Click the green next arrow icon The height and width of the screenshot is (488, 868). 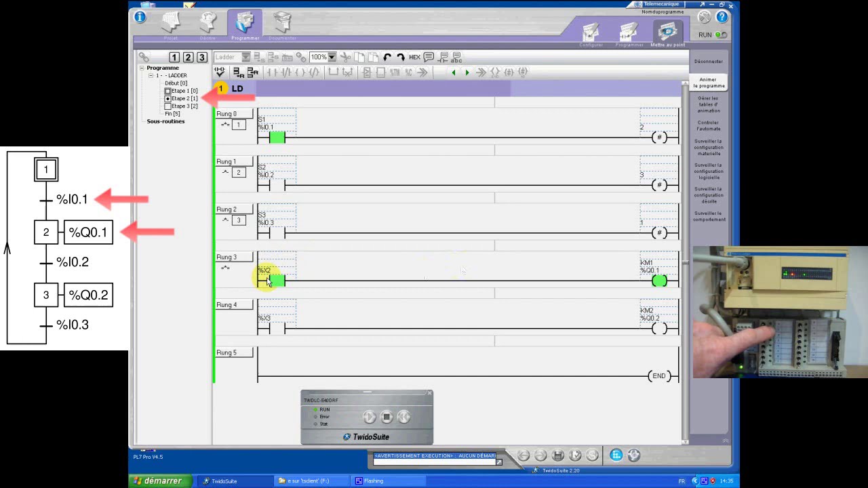tap(467, 72)
